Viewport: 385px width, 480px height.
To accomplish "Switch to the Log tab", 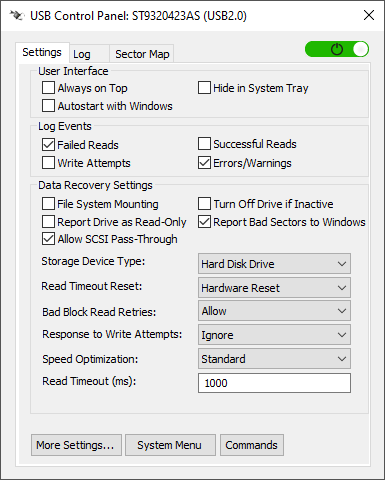I will click(82, 54).
